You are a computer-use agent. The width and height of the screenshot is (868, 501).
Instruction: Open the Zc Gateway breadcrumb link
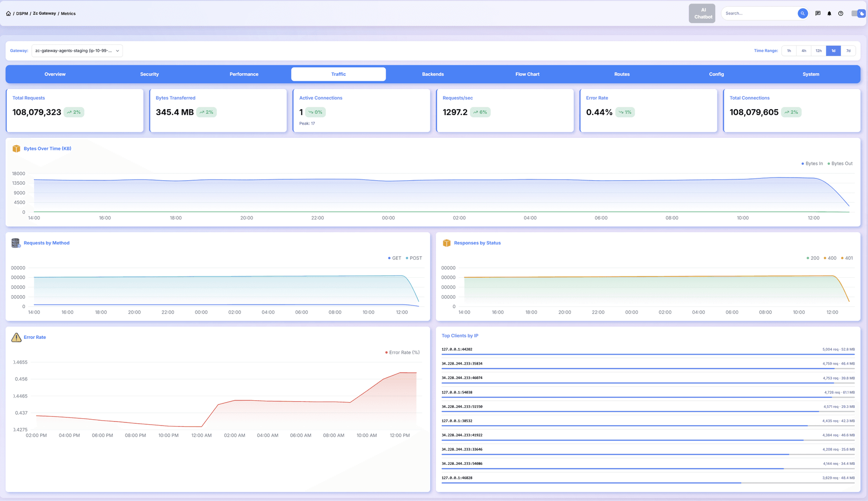[x=44, y=14]
